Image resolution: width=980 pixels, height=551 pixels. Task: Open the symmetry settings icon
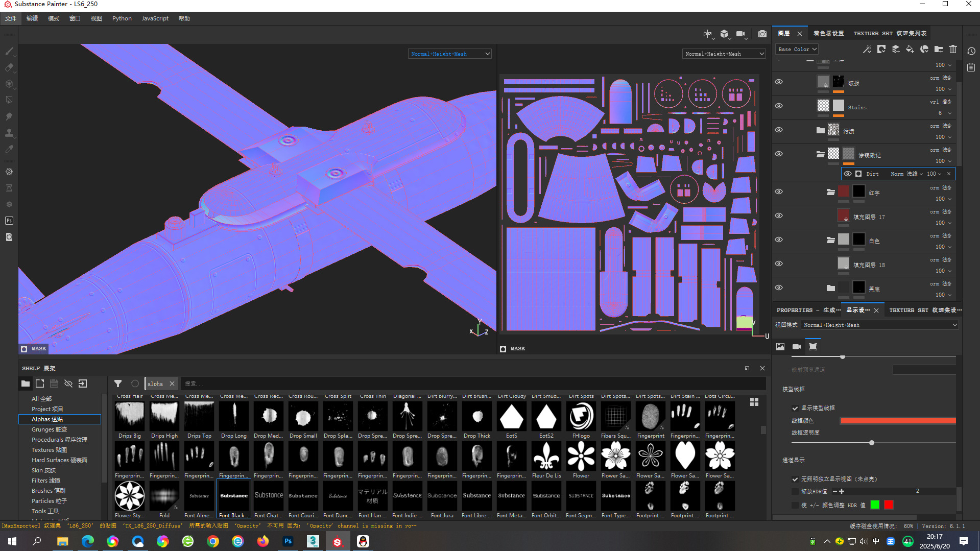click(708, 34)
